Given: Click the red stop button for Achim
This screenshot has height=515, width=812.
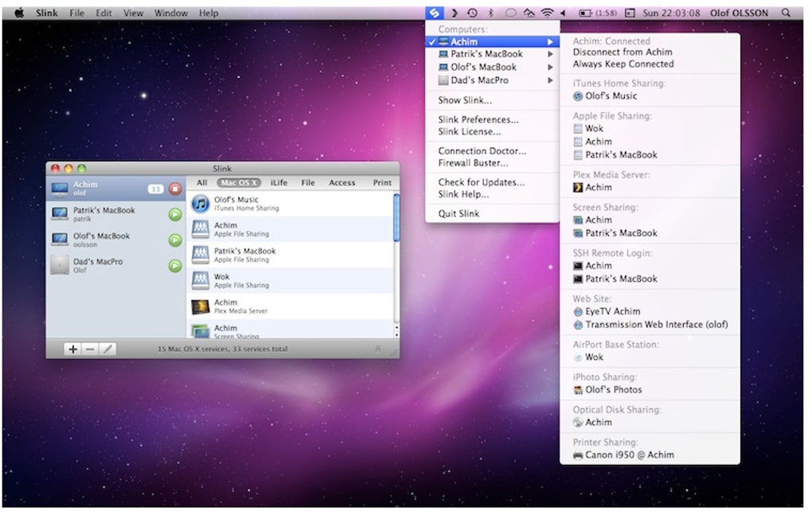Looking at the screenshot, I should pos(175,189).
